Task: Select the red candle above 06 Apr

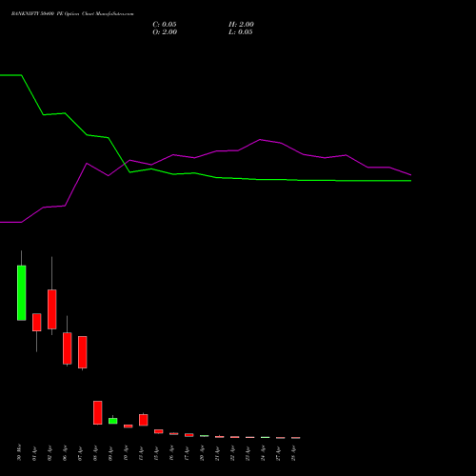Action: point(68,348)
